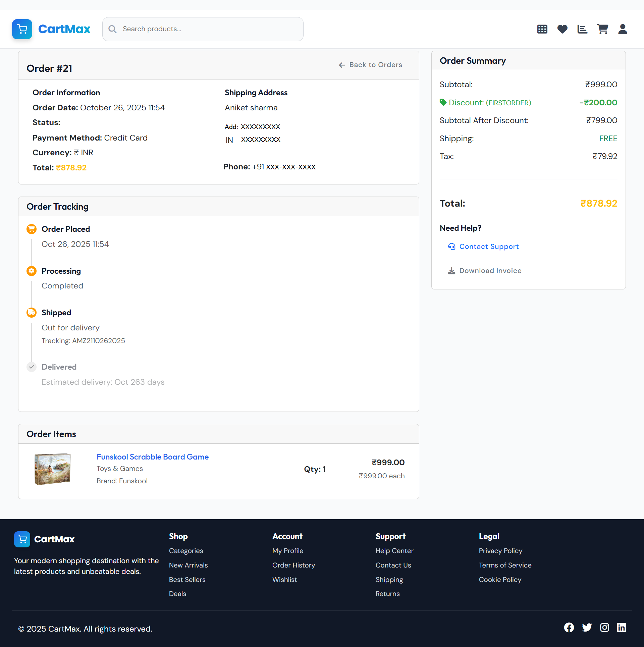This screenshot has height=647, width=644.
Task: Click the Aniket sharma shipping name
Action: (251, 108)
